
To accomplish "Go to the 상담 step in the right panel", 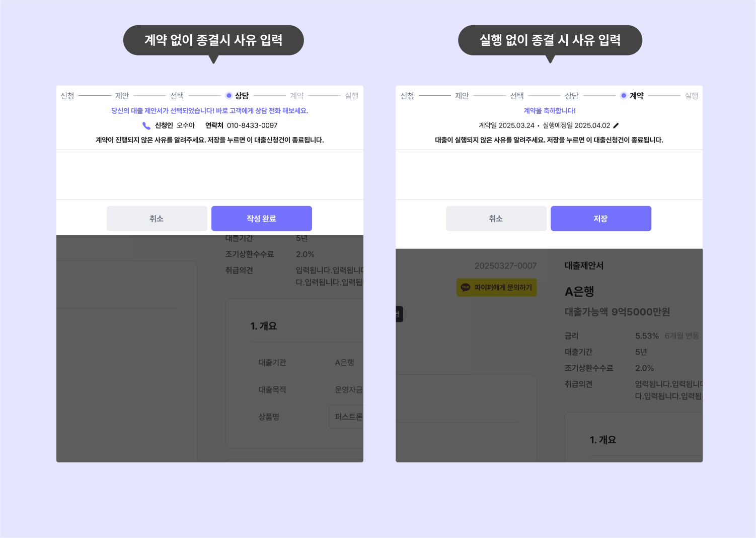I will (x=572, y=96).
